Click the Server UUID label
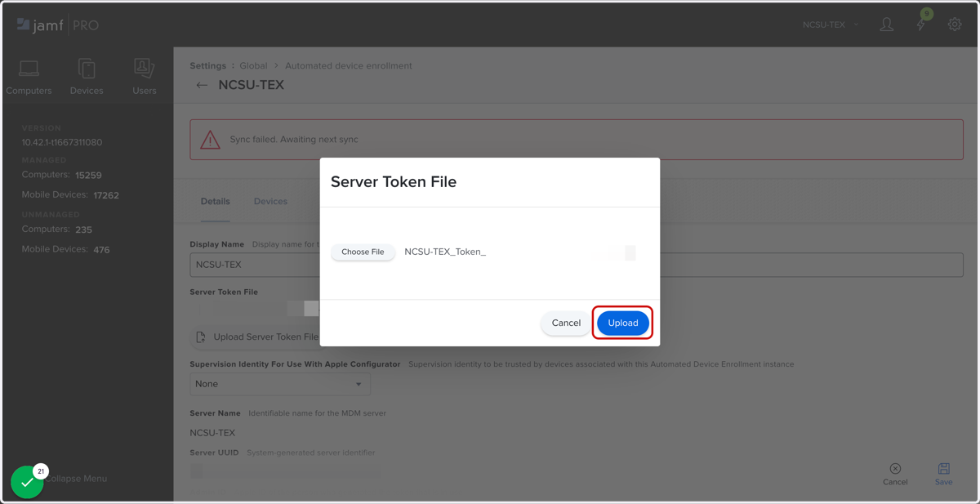Screen dimensions: 980x504 tap(214, 453)
